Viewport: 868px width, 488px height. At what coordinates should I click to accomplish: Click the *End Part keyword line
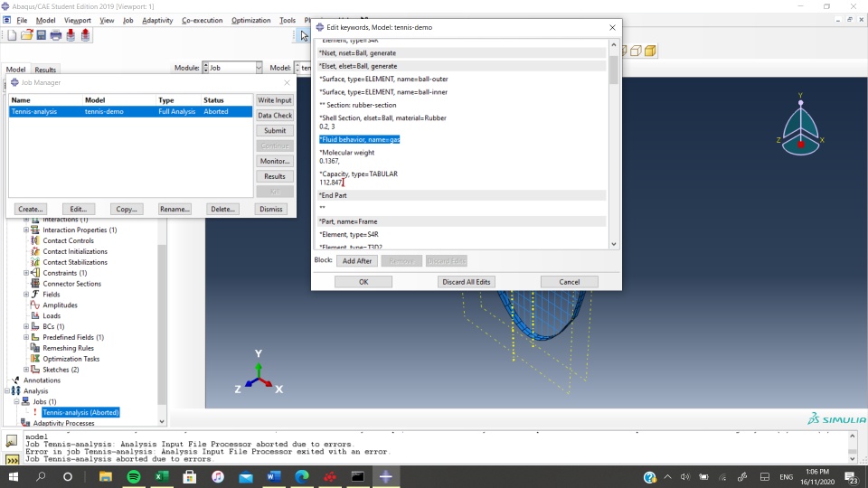pyautogui.click(x=461, y=195)
